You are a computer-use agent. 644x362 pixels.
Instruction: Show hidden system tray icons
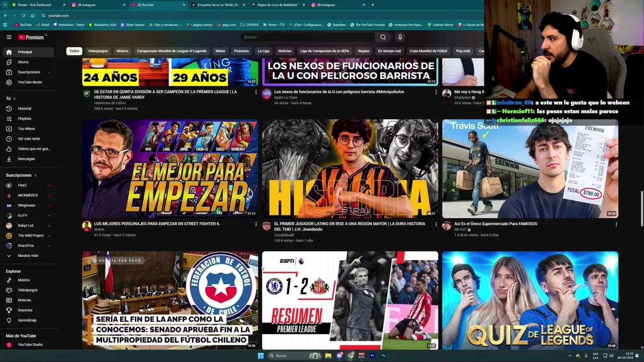click(570, 355)
